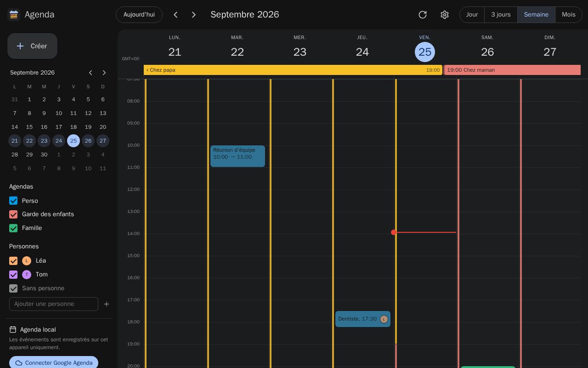Open the 19:00 Chez maman event
Viewport: 588px width, 368px height.
point(512,70)
